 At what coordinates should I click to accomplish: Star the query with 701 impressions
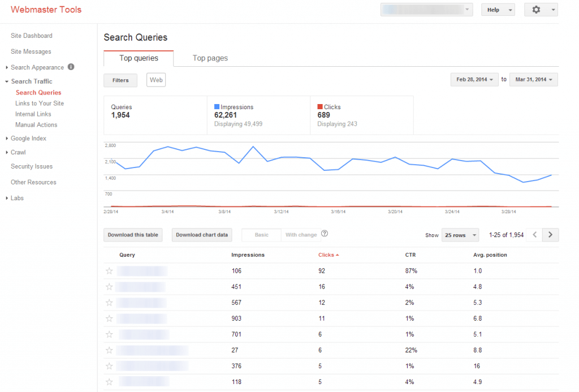tap(109, 334)
